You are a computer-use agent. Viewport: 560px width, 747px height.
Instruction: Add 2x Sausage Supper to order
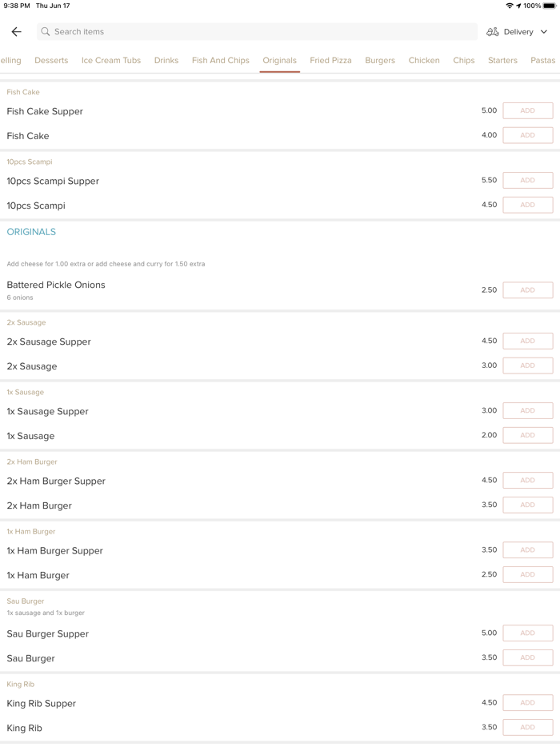point(527,342)
